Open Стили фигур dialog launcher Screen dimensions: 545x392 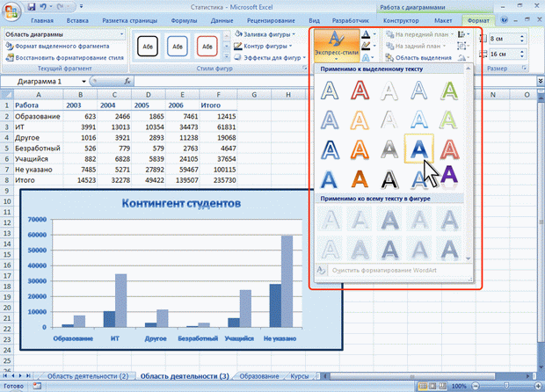click(305, 69)
